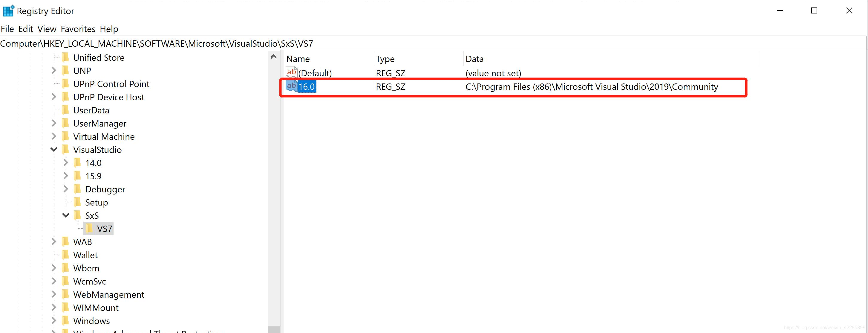This screenshot has width=868, height=333.
Task: Click the WAB folder icon
Action: (66, 241)
